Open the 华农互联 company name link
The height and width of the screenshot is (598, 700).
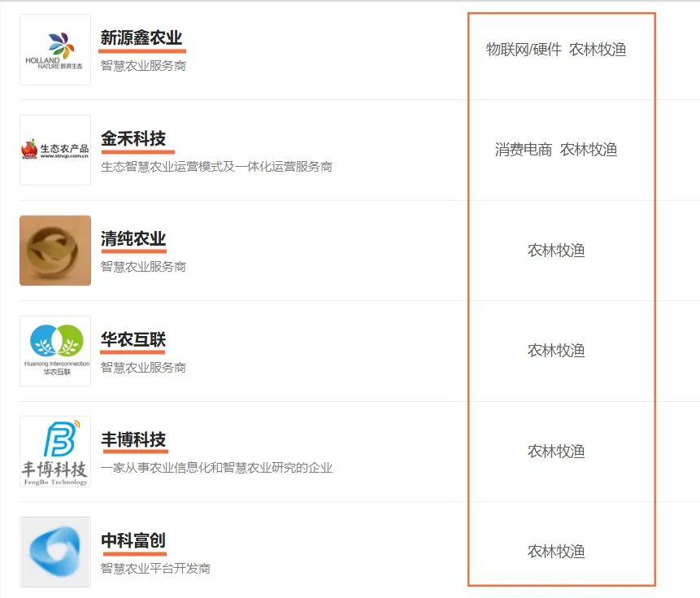(133, 339)
